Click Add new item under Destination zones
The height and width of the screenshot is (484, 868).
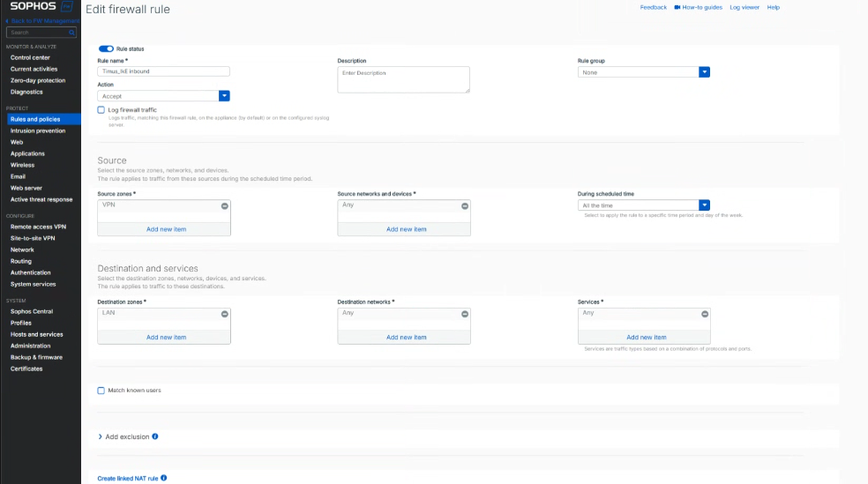point(166,337)
